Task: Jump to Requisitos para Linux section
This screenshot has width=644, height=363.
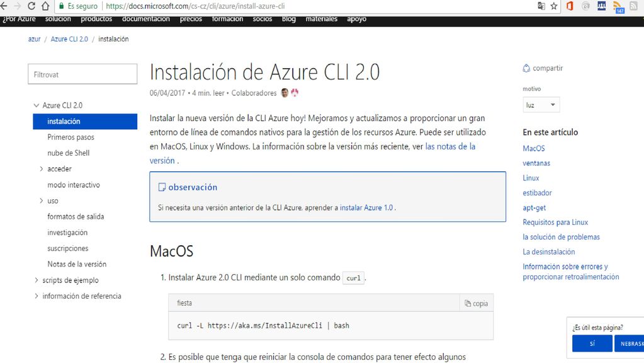Action: coord(555,222)
